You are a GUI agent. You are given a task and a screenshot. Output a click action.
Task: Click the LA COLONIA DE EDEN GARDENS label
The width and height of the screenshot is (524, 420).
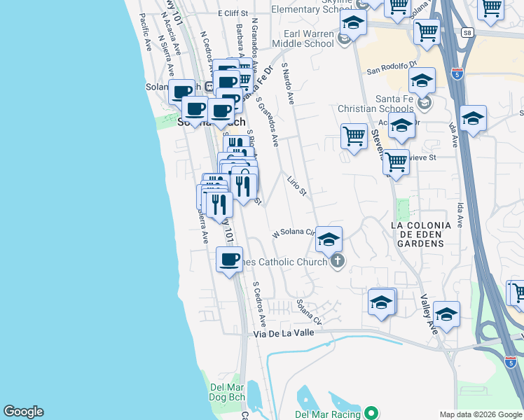(421, 234)
